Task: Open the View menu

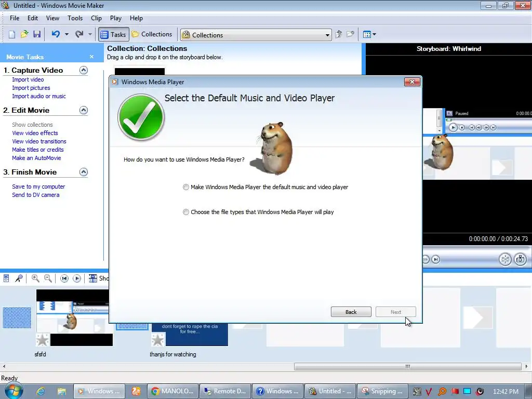Action: pos(52,18)
